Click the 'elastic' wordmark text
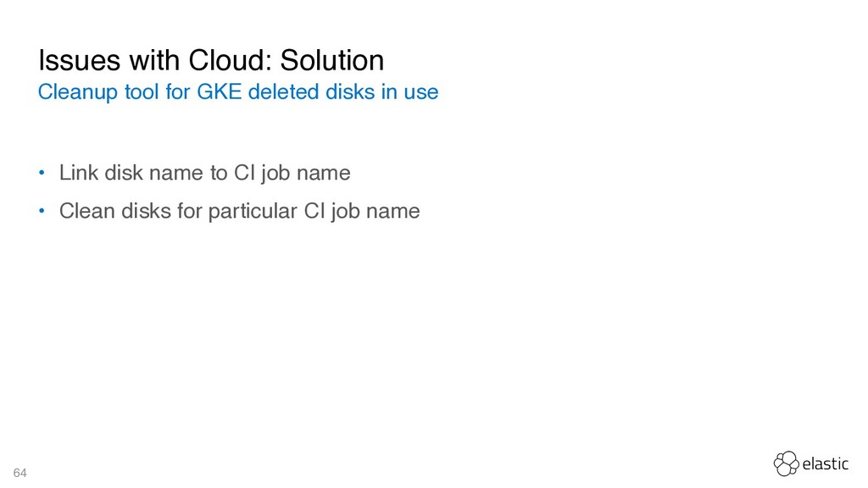Viewport: 868px width, 488px height. coord(826,463)
